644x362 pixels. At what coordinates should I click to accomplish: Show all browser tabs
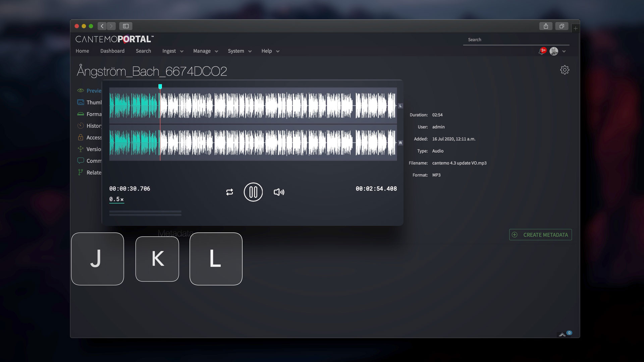click(x=561, y=26)
